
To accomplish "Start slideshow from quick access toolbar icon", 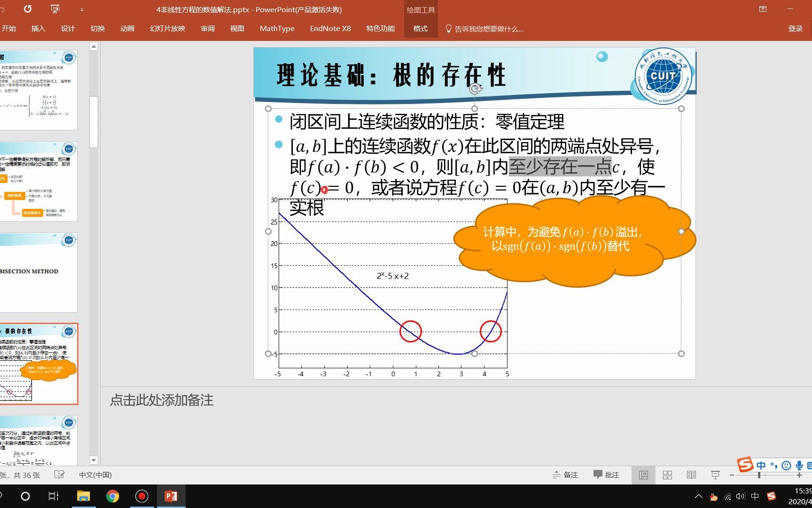I will point(55,9).
